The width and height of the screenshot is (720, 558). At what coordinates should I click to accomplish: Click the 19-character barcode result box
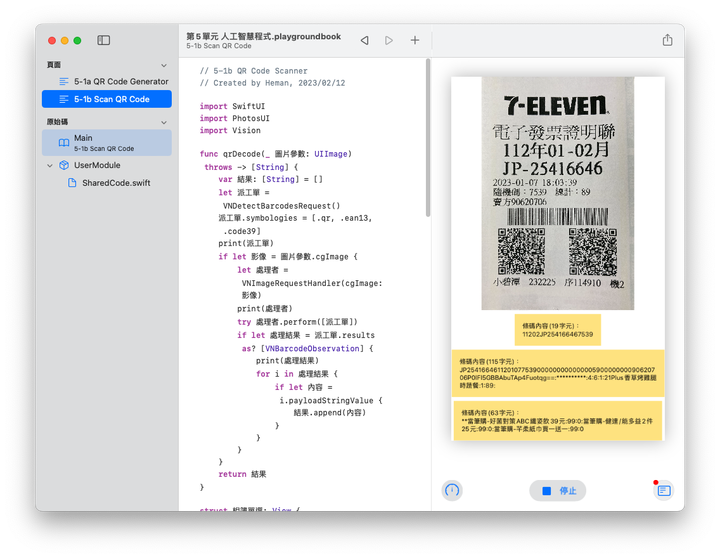[557, 329]
